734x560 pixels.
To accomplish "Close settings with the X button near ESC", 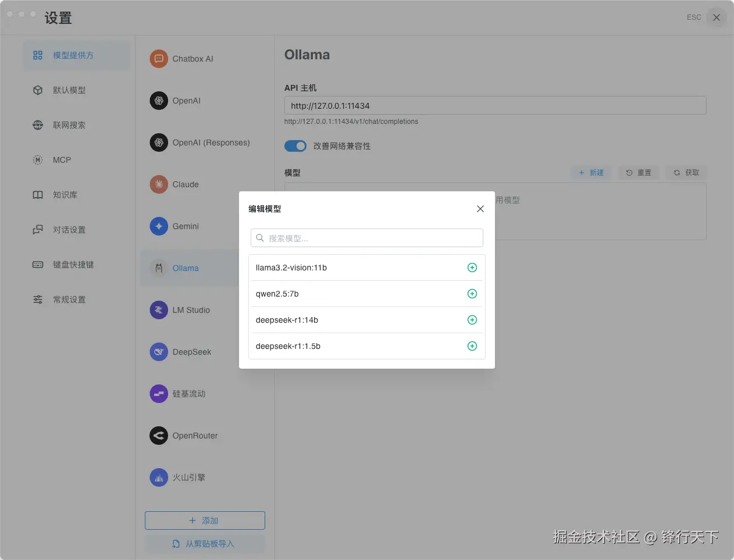I will 717,17.
